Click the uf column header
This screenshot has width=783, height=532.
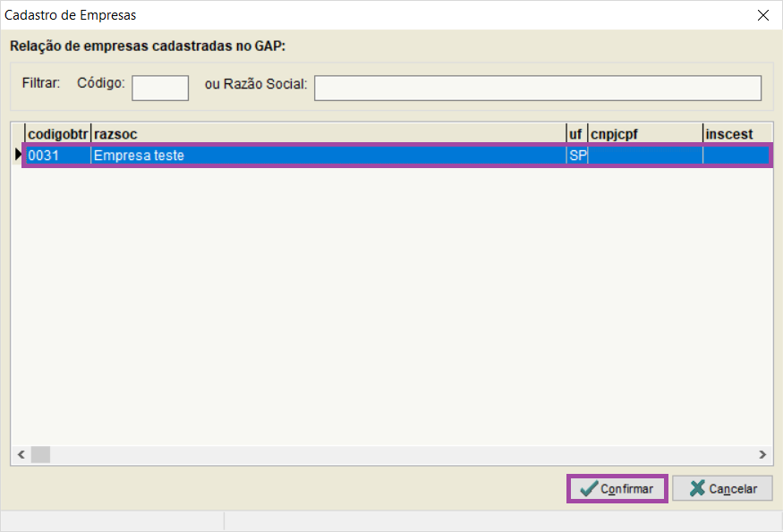[575, 133]
